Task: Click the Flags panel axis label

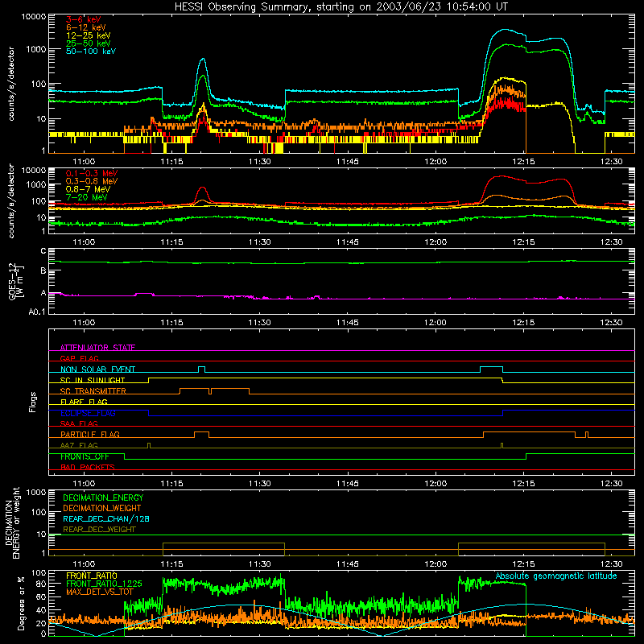Action: [x=32, y=402]
